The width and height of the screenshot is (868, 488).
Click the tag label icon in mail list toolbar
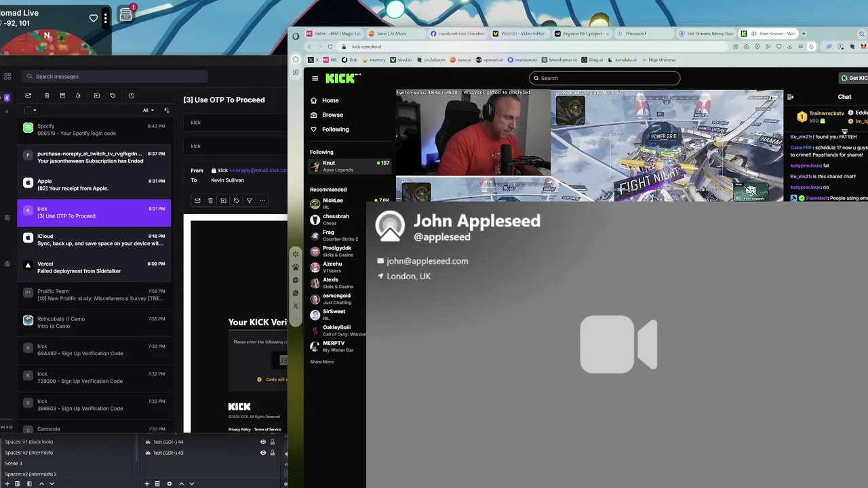(x=113, y=96)
